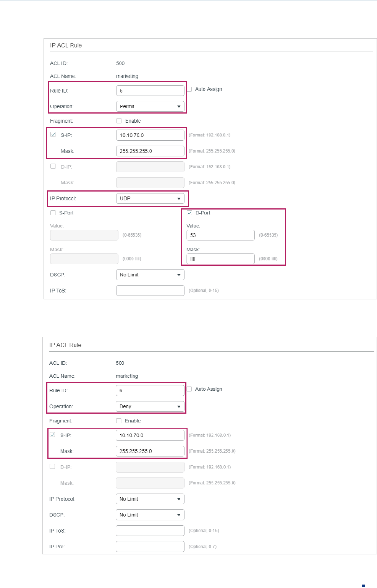Open the Operation dropdown showing Deny
Image resolution: width=377 pixels, height=588 pixels.
(150, 406)
